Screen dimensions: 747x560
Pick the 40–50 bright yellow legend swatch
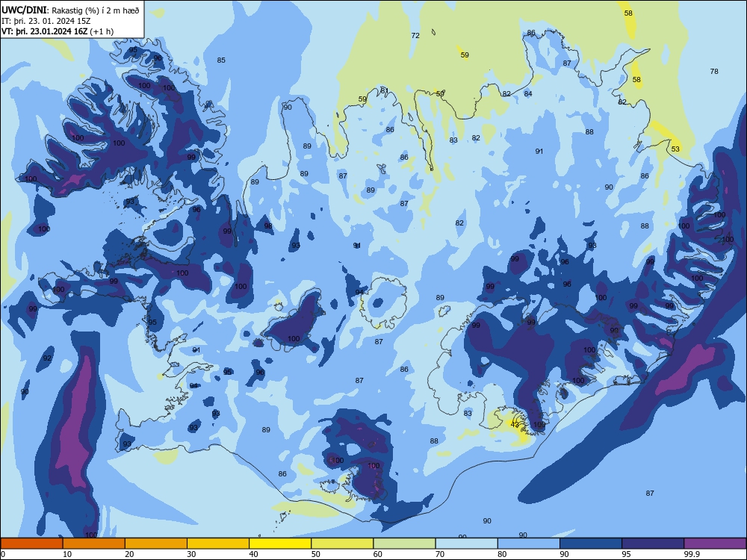[280, 544]
